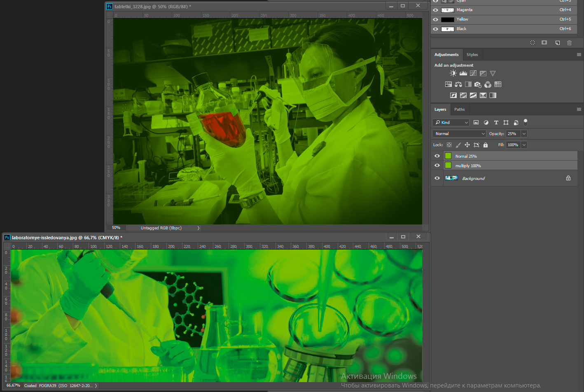Add a Color Lookup adjustment
Viewport: 584px width, 392px height.
pyautogui.click(x=498, y=84)
